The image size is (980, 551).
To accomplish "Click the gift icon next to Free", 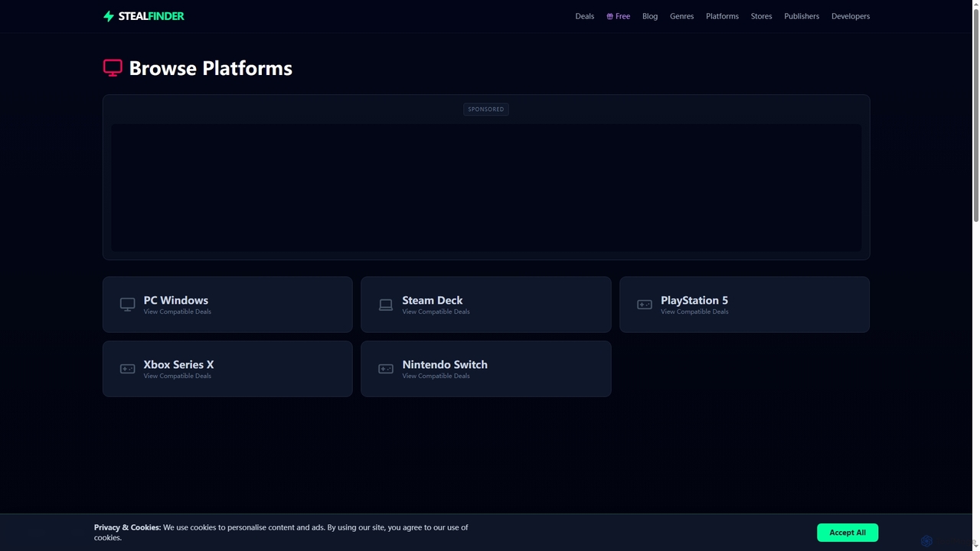I will (x=609, y=16).
